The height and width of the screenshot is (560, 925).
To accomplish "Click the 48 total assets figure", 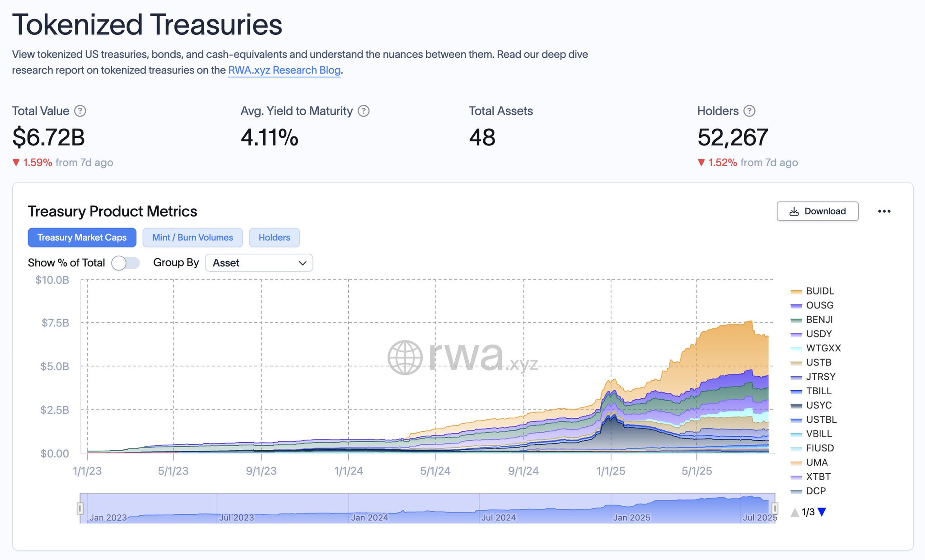I will pyautogui.click(x=482, y=137).
